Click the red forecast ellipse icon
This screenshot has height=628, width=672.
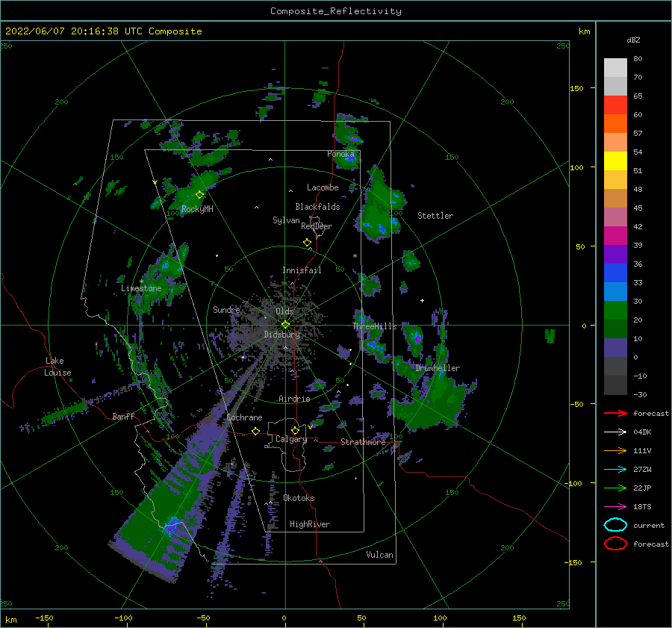[615, 544]
